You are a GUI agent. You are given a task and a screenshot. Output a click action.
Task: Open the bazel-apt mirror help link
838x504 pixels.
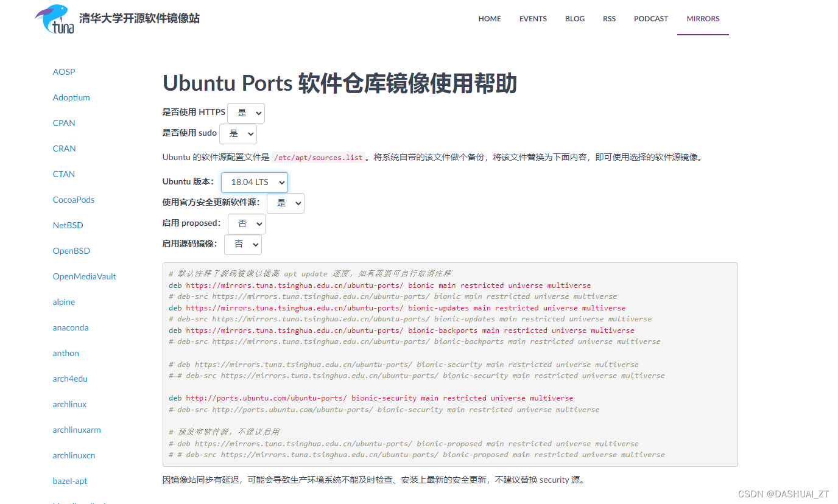(70, 481)
